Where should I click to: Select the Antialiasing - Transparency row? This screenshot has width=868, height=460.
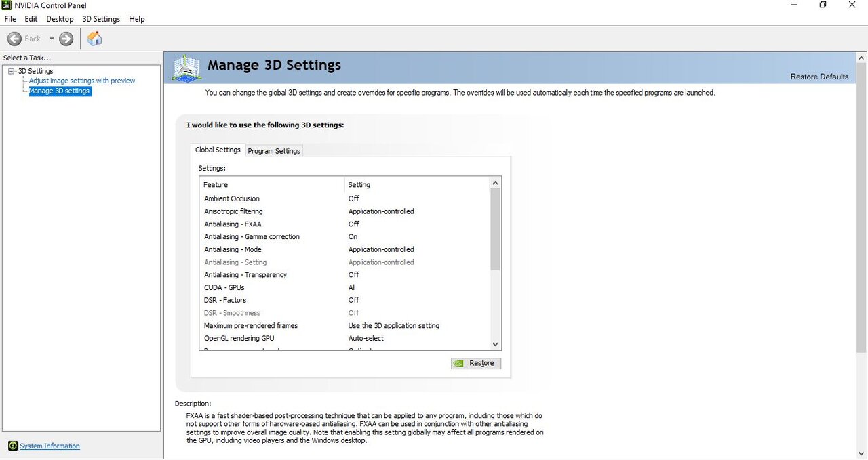click(344, 274)
